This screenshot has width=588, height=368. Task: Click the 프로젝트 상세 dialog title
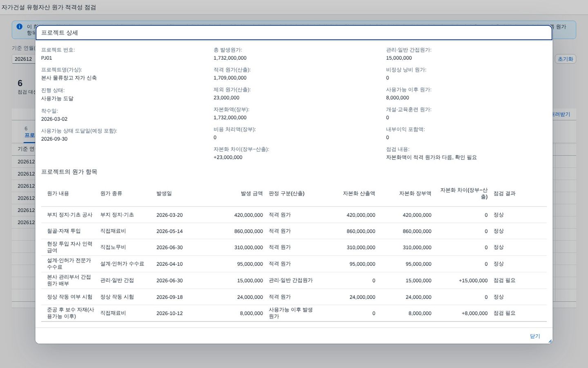(x=60, y=33)
